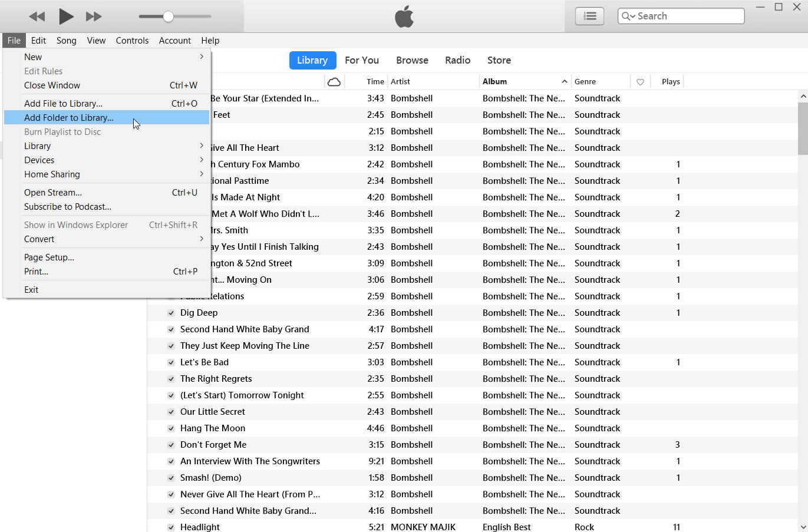The width and height of the screenshot is (808, 532).
Task: Click the cloud status column header
Action: coord(334,82)
